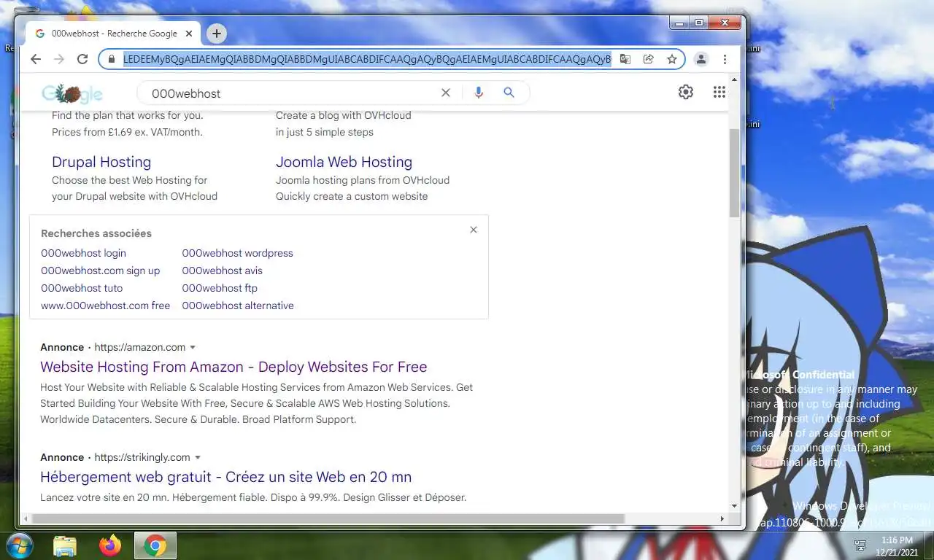Open Drupal Hosting link
This screenshot has width=934, height=560.
click(101, 162)
